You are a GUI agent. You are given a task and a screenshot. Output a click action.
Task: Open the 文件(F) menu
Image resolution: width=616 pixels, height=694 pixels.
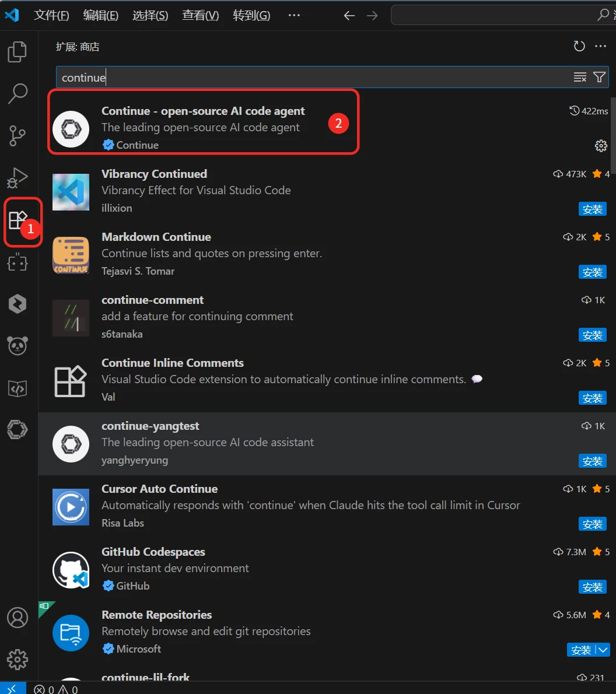click(x=51, y=15)
